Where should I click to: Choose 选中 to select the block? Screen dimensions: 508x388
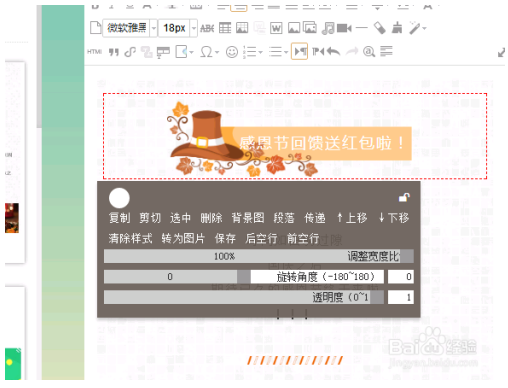pyautogui.click(x=180, y=218)
